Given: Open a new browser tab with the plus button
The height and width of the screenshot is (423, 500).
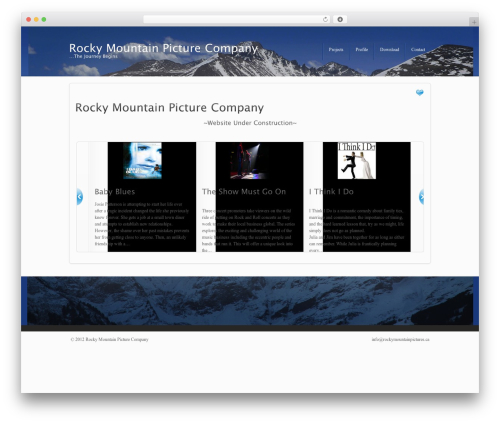Looking at the screenshot, I should [474, 22].
